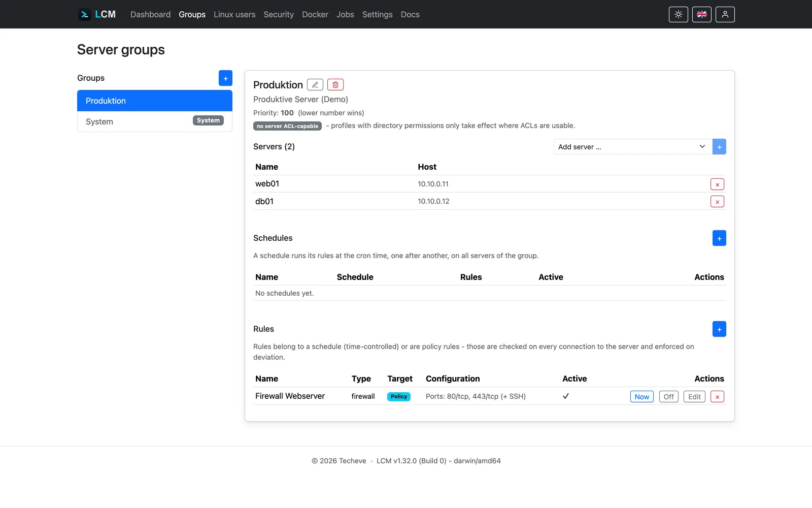Open the Docs link in navbar
This screenshot has width=812, height=508.
click(x=410, y=14)
